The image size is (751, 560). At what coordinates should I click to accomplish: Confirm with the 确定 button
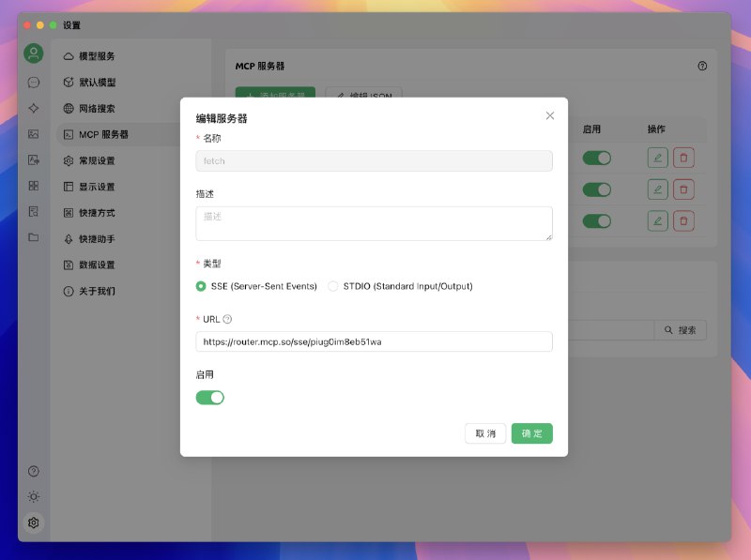[531, 433]
